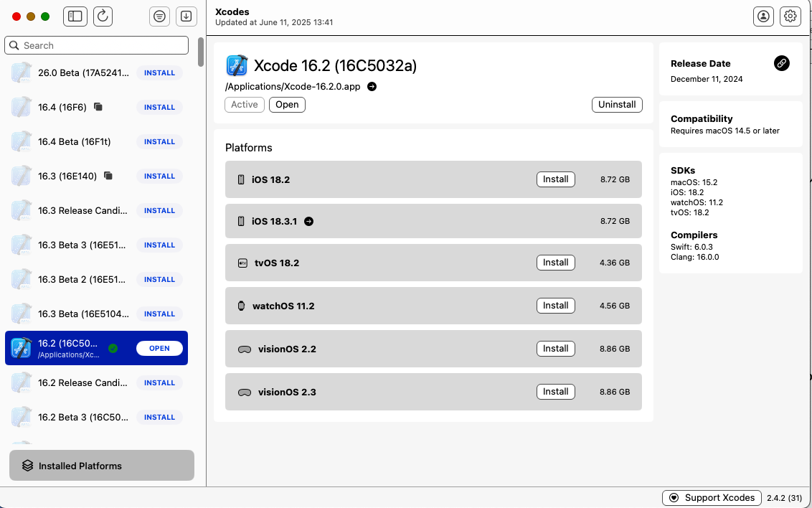812x508 pixels.
Task: Click the watch icon of watchOS 11.2
Action: click(241, 306)
